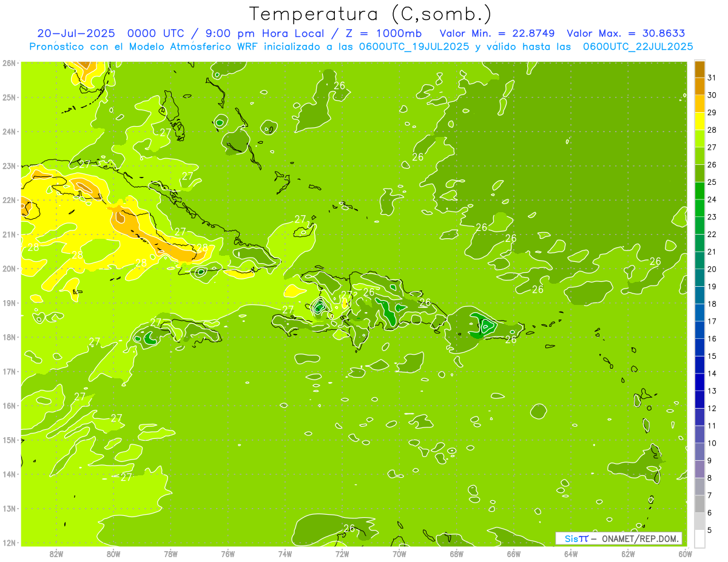Click the "17N" latitude axis label
Image resolution: width=728 pixels, height=562 pixels.
pyautogui.click(x=8, y=371)
